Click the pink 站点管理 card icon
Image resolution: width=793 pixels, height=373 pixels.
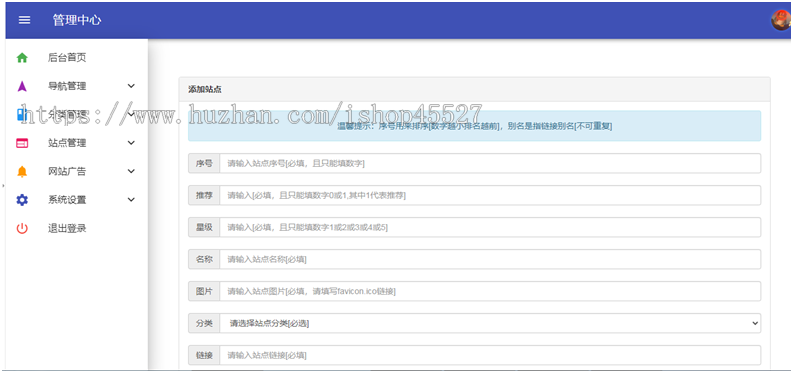tap(22, 143)
